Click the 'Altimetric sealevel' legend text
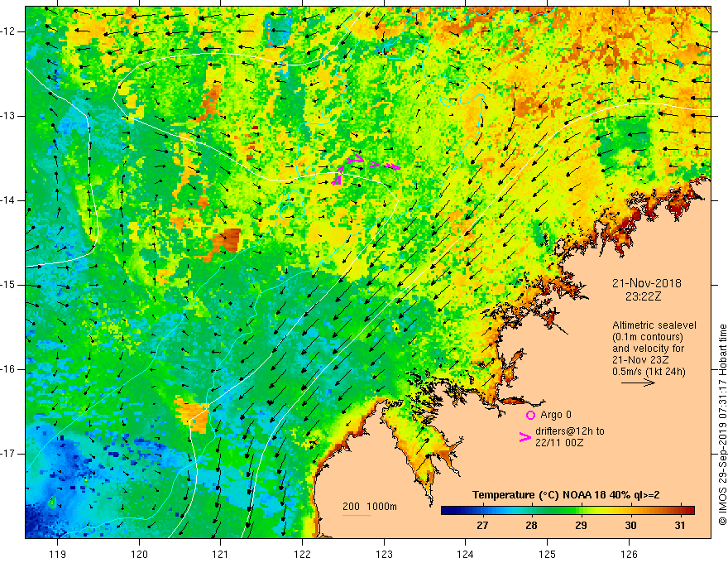Image resolution: width=728 pixels, height=563 pixels. click(654, 325)
